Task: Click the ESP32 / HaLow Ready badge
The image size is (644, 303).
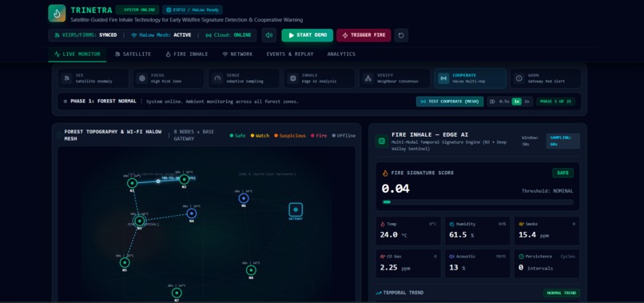Action: pyautogui.click(x=193, y=10)
